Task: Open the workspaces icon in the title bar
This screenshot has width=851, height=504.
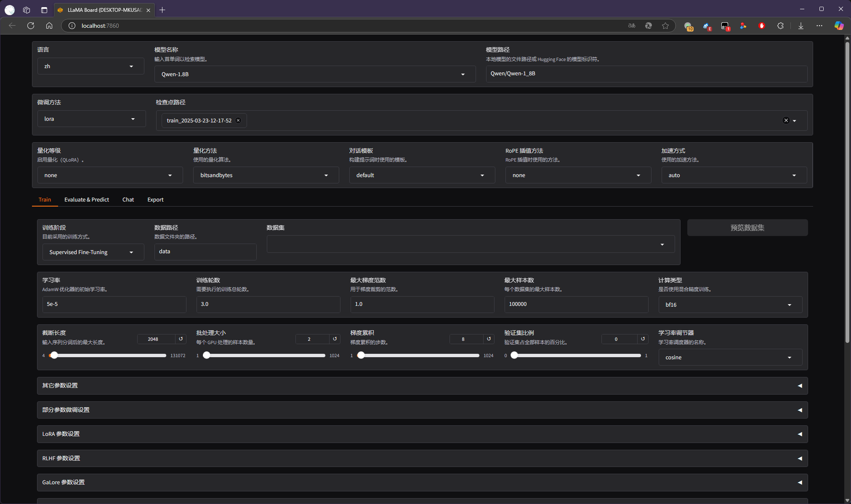Action: point(27,10)
